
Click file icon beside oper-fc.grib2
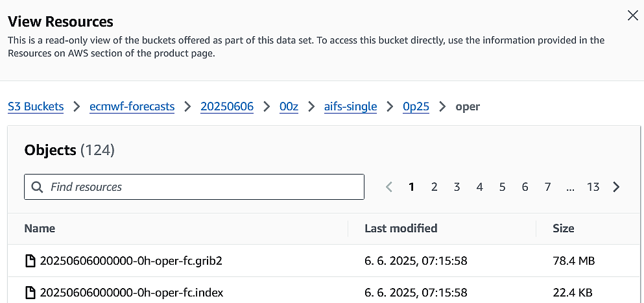[x=30, y=261]
